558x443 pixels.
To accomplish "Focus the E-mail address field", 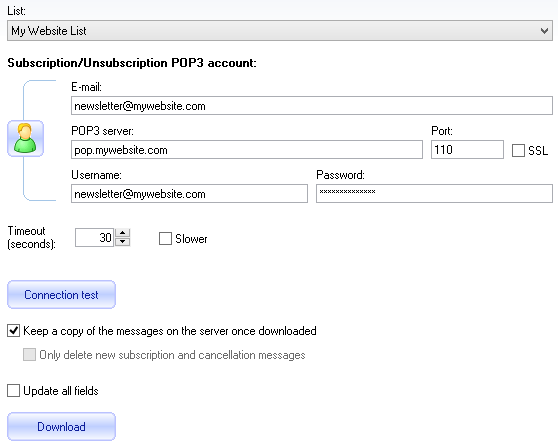I will pyautogui.click(x=312, y=106).
